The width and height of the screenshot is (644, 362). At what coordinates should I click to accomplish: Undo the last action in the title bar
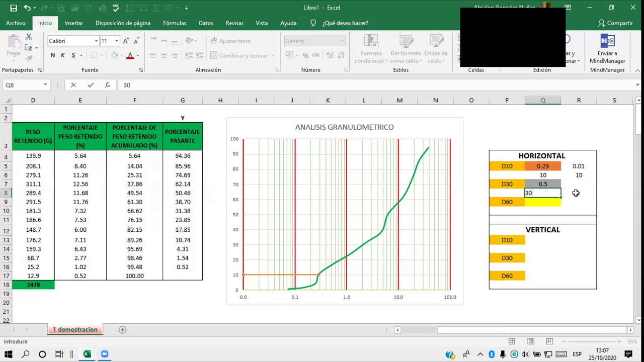[27, 8]
